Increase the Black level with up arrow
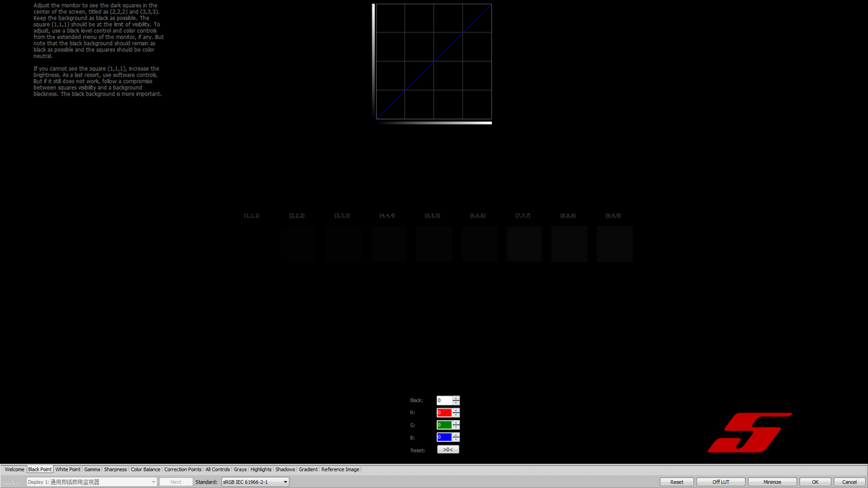868x488 pixels. (x=456, y=398)
